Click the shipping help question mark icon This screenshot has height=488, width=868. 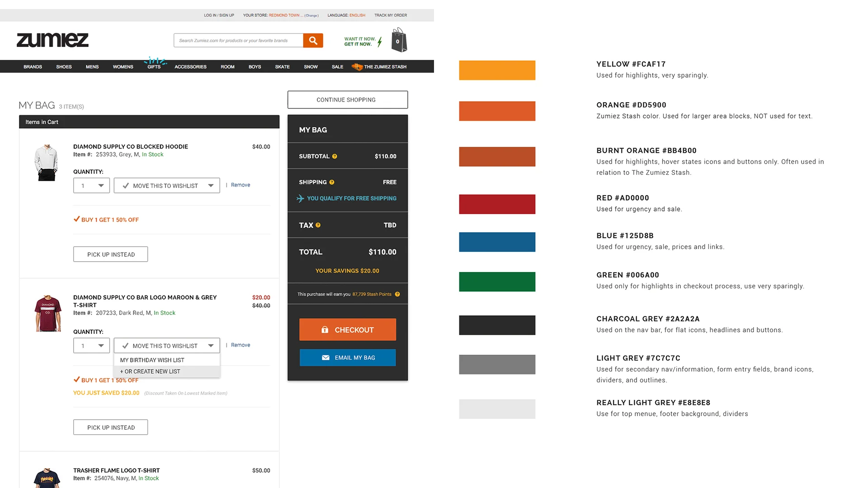pos(332,182)
